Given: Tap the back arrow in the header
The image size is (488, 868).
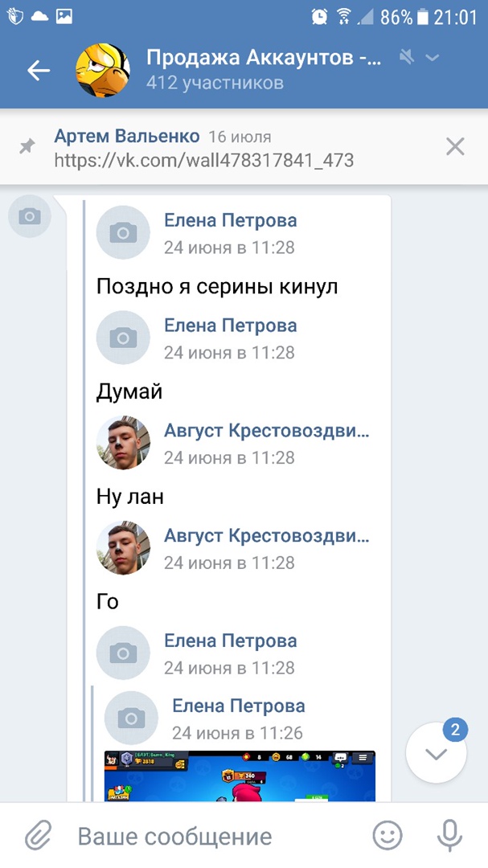Looking at the screenshot, I should pyautogui.click(x=38, y=71).
